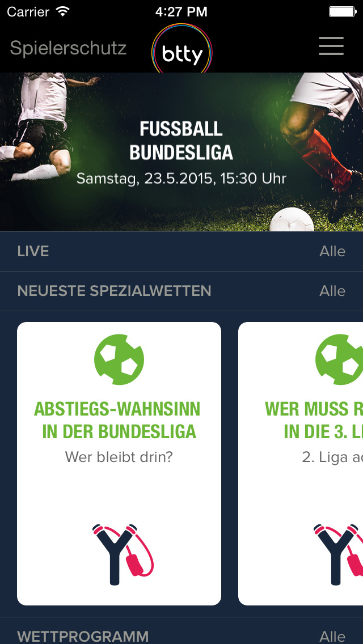Image resolution: width=363 pixels, height=644 pixels.
Task: Select the Wettprogramm section header
Action: pos(83,637)
